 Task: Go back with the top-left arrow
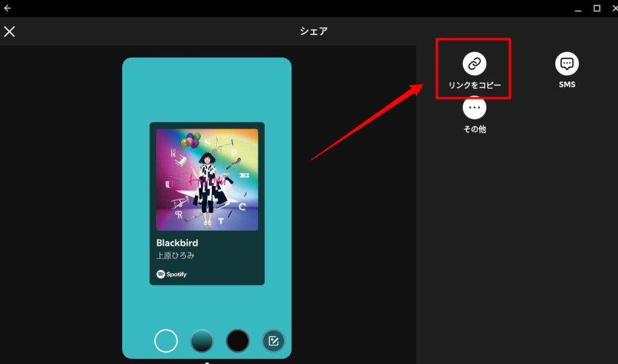pyautogui.click(x=7, y=8)
